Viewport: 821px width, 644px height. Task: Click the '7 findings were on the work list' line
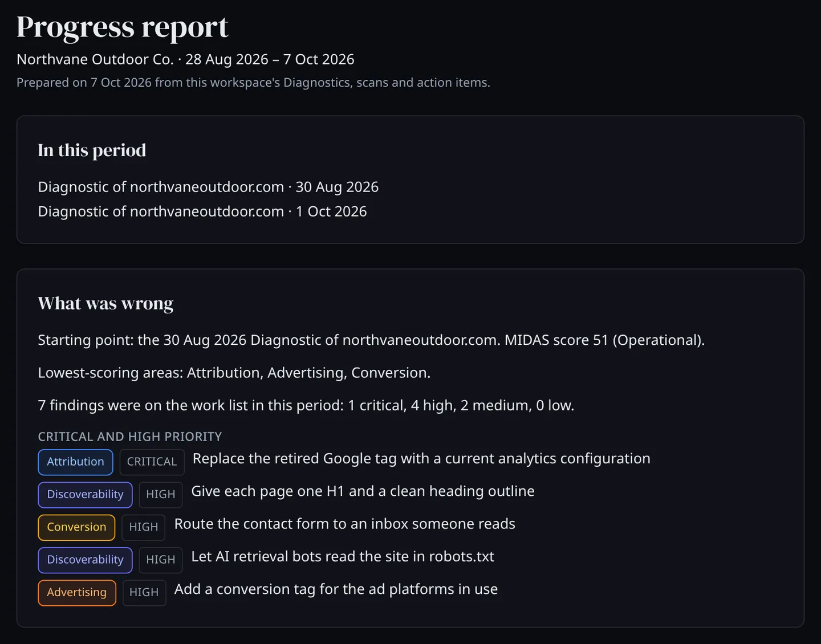pos(306,405)
